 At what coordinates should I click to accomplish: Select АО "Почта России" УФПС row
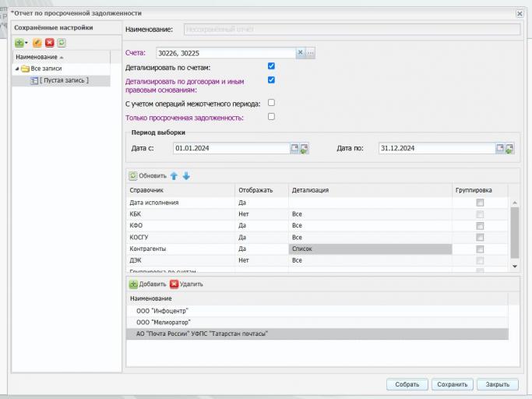coord(317,334)
